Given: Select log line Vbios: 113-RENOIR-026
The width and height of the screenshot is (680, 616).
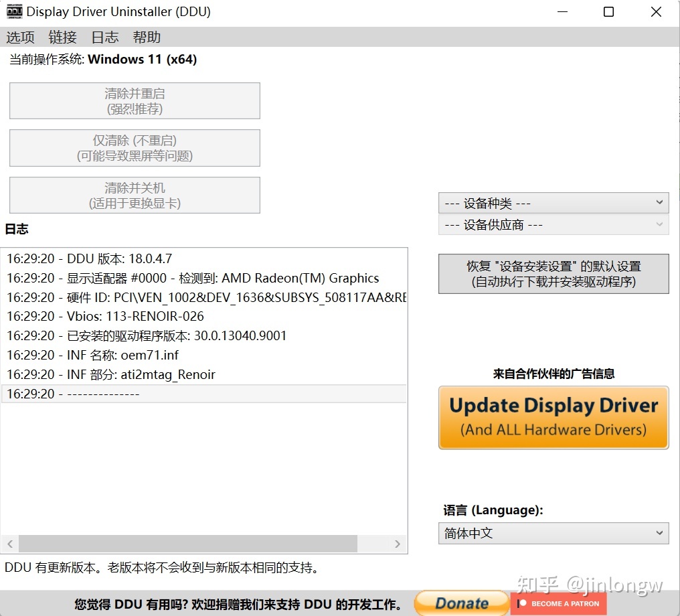Looking at the screenshot, I should click(x=204, y=316).
